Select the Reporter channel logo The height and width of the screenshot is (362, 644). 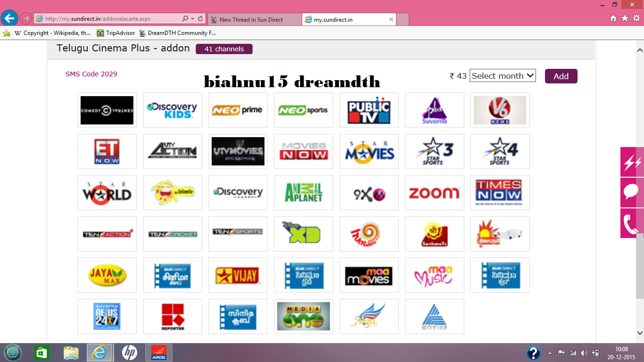[x=173, y=317]
